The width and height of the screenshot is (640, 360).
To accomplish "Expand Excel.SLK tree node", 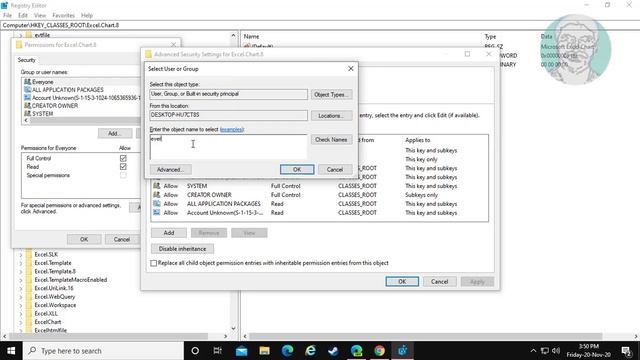I will coord(21,255).
